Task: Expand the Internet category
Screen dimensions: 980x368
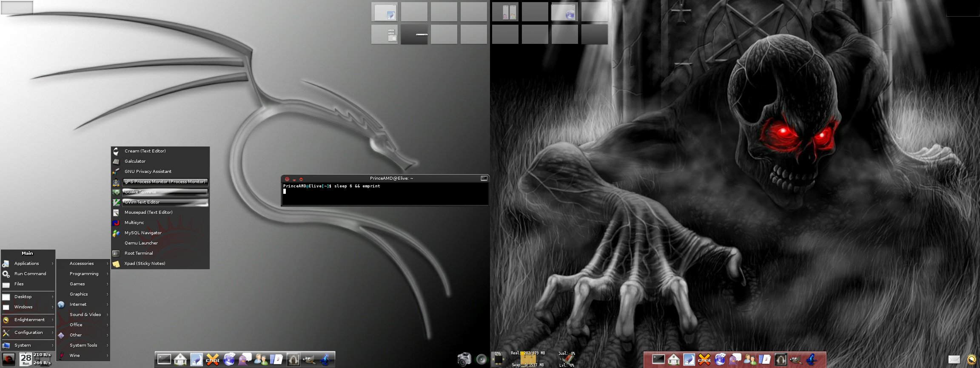Action: point(83,305)
